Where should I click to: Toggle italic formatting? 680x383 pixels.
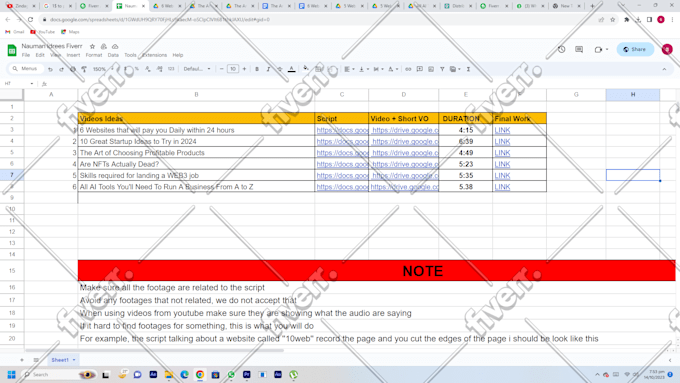[268, 69]
